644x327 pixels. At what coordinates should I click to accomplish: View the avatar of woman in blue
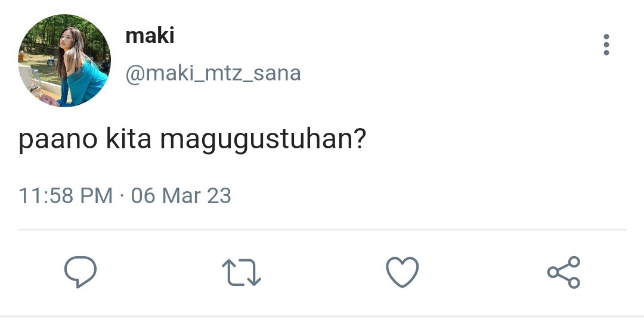[64, 61]
